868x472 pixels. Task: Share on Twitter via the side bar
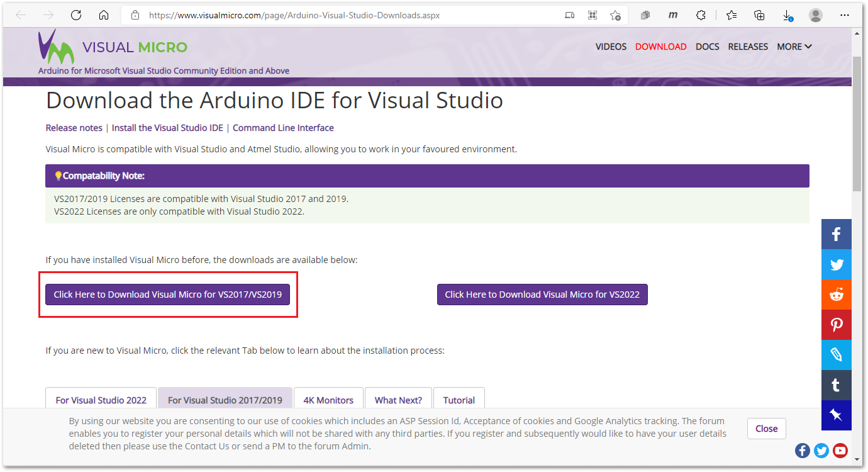click(837, 264)
